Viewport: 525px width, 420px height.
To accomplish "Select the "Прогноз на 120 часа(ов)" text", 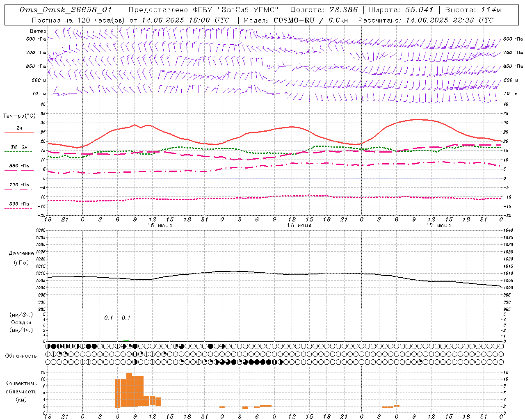I will click(x=79, y=20).
